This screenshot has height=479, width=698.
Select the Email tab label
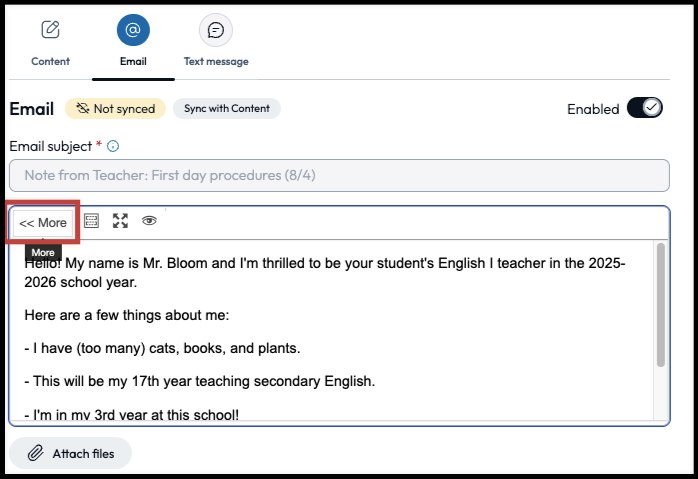tap(133, 61)
